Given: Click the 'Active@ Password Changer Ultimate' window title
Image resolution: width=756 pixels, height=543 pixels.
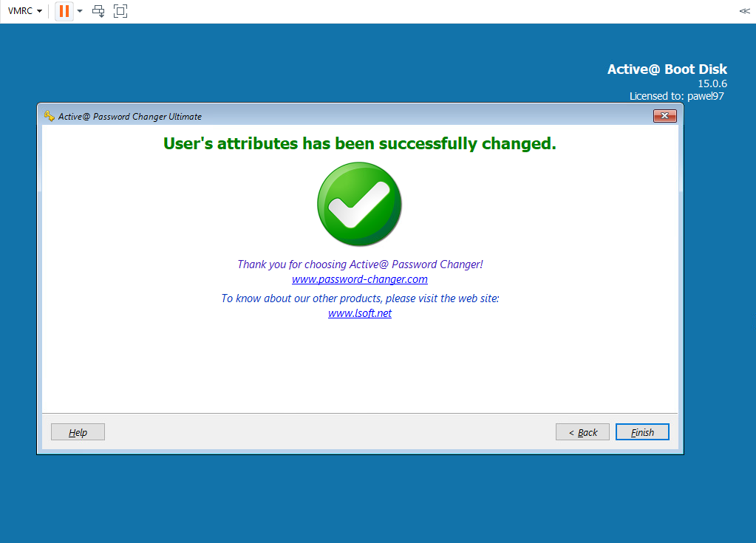Looking at the screenshot, I should pyautogui.click(x=130, y=117).
